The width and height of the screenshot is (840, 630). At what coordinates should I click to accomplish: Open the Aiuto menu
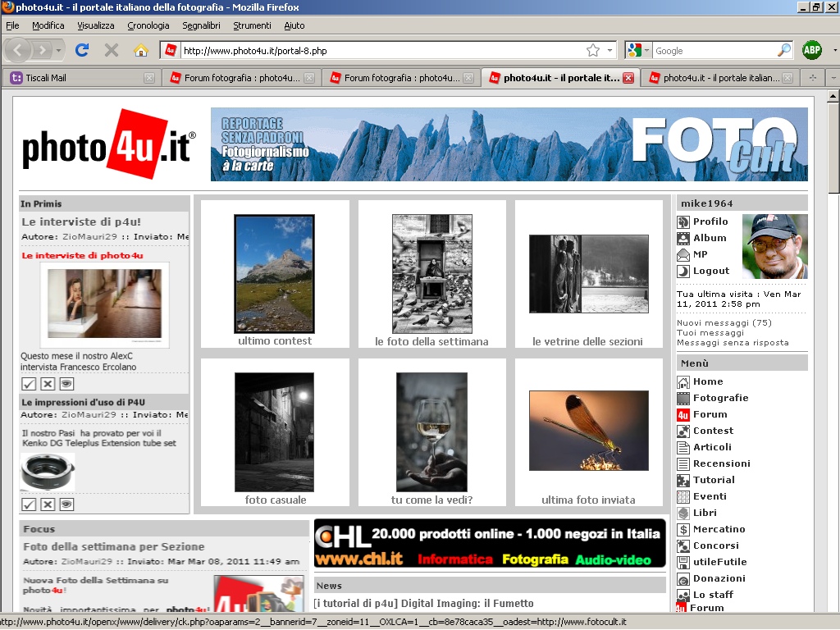click(x=294, y=25)
